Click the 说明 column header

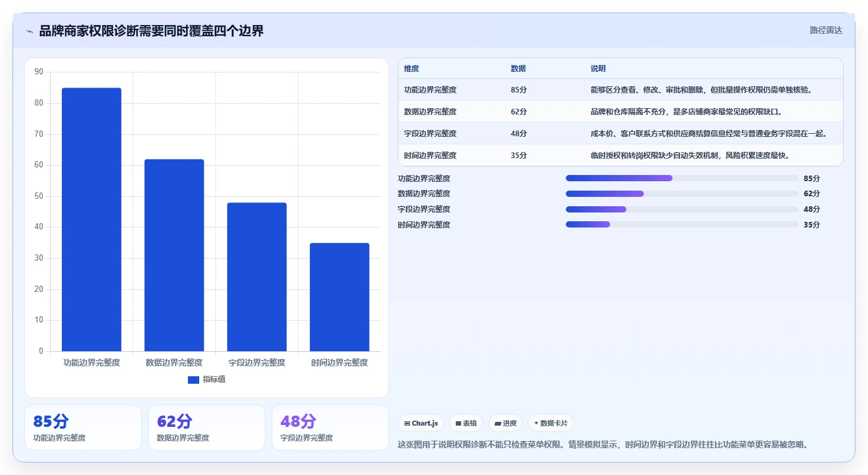[598, 69]
